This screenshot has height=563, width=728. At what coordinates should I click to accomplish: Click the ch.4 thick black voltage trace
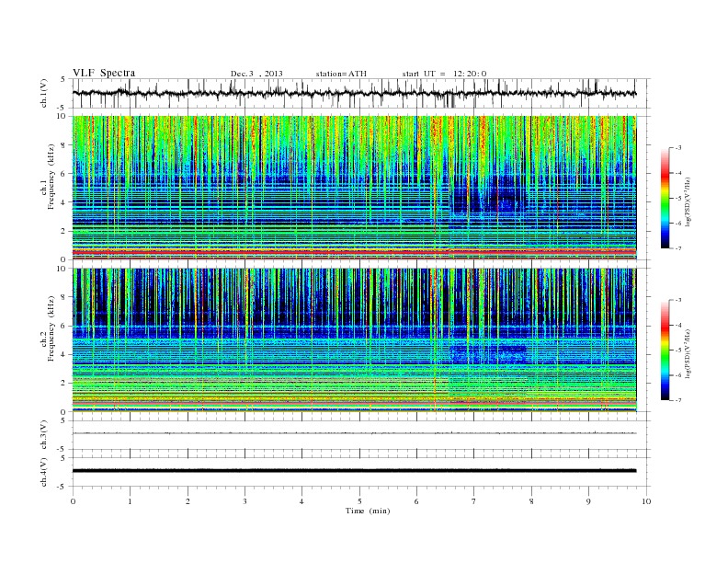tap(355, 471)
